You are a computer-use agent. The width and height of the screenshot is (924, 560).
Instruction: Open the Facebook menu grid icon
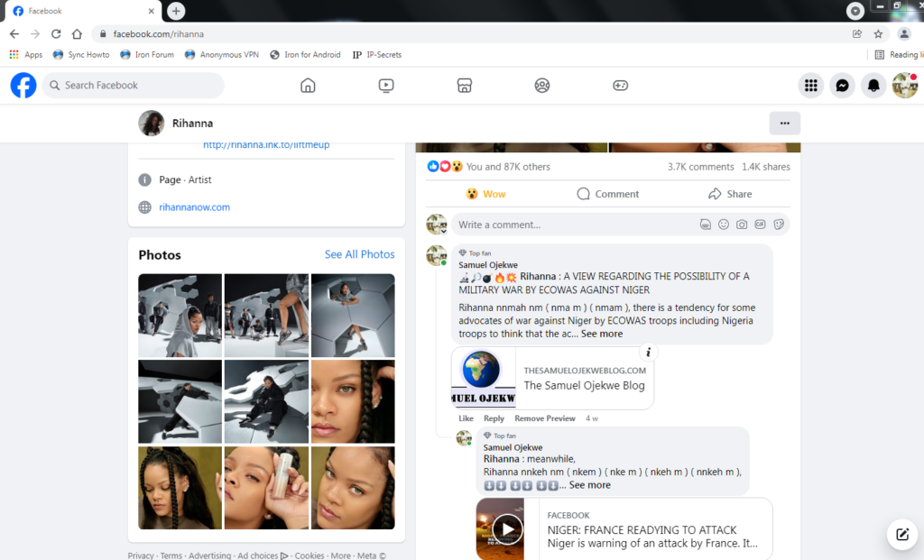pos(811,86)
